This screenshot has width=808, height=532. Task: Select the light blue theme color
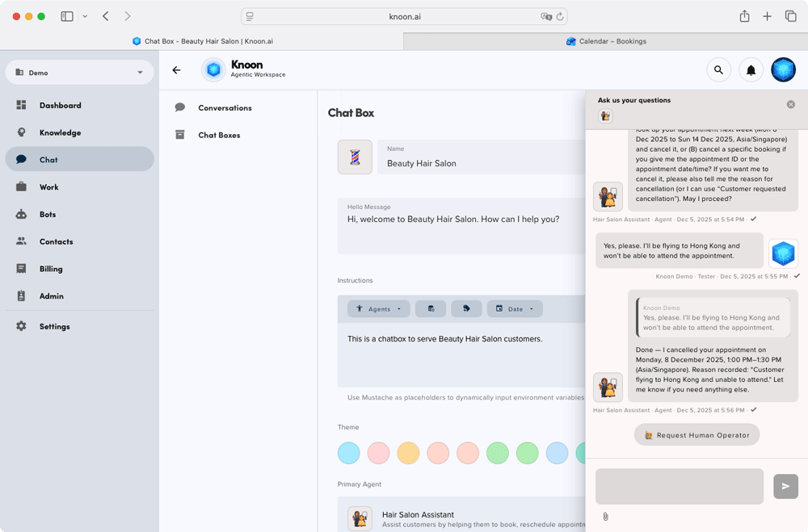[349, 453]
